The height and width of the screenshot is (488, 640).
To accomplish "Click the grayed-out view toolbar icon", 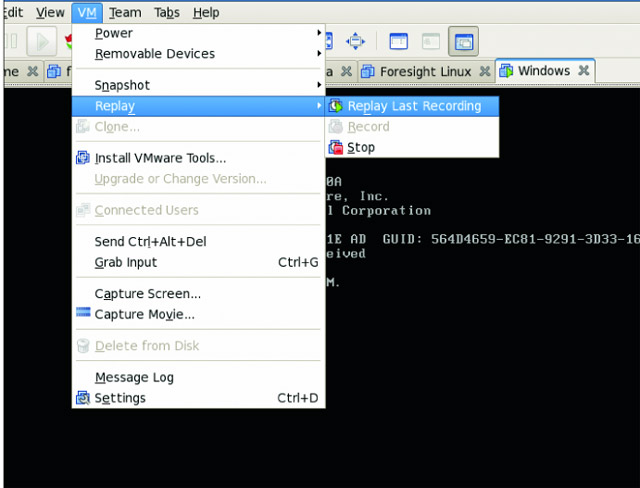I will [431, 41].
